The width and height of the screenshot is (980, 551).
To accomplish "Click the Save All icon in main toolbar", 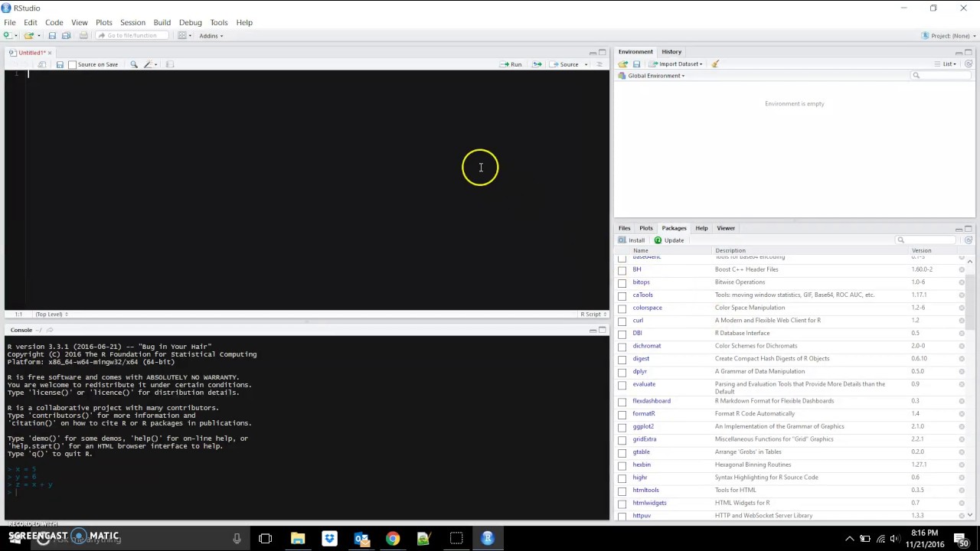I will click(x=66, y=35).
